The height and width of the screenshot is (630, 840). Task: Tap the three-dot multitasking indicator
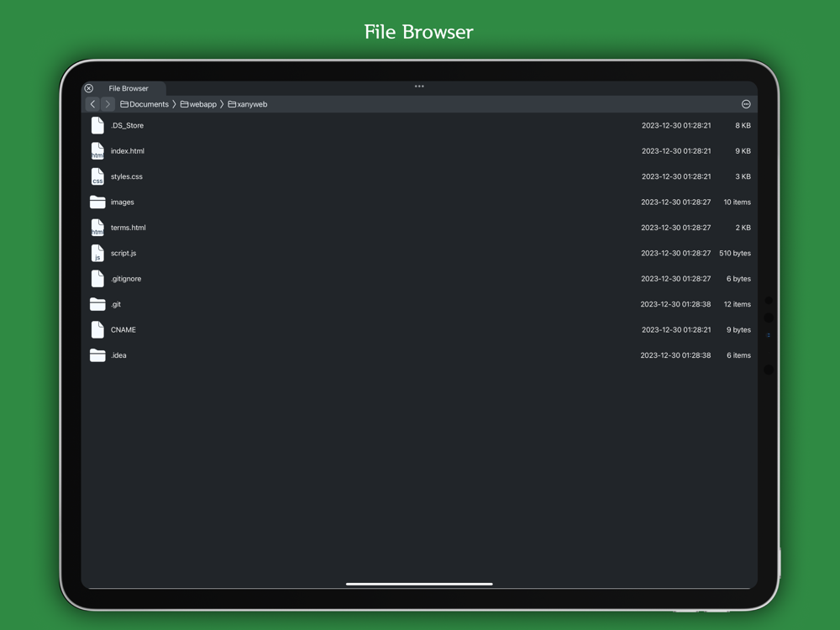pyautogui.click(x=419, y=86)
